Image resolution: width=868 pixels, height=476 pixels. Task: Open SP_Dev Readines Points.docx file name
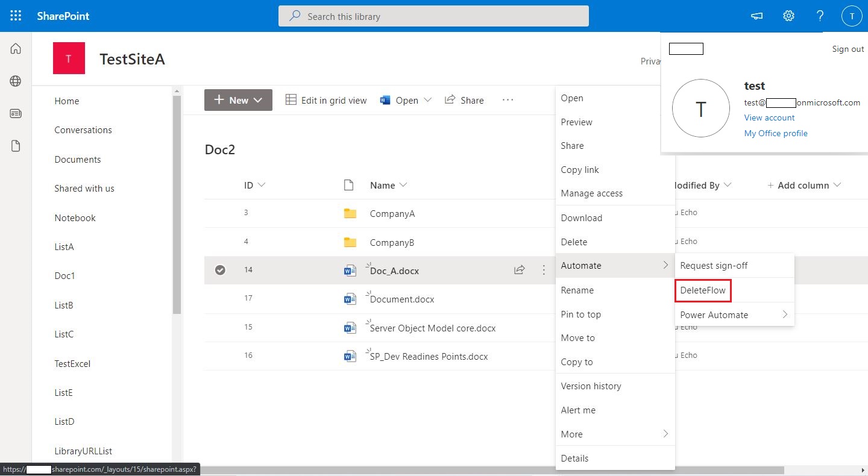tap(429, 356)
